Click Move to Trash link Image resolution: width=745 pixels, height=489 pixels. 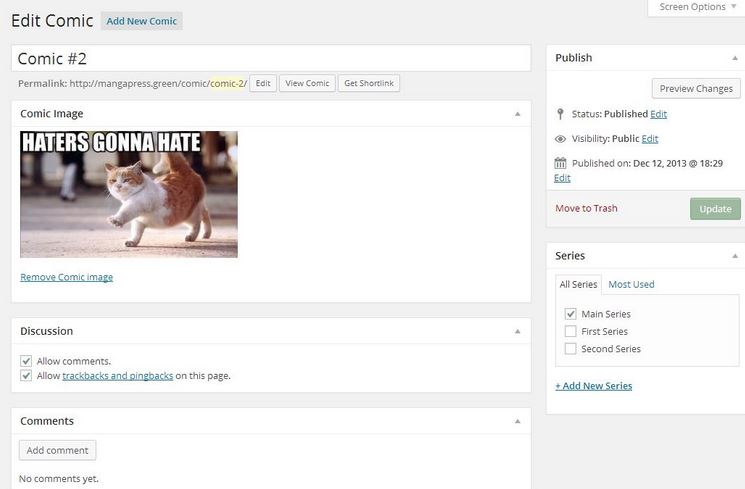pyautogui.click(x=586, y=208)
